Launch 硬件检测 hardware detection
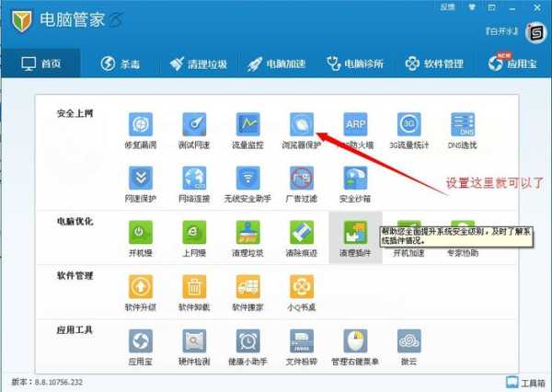 coord(193,341)
